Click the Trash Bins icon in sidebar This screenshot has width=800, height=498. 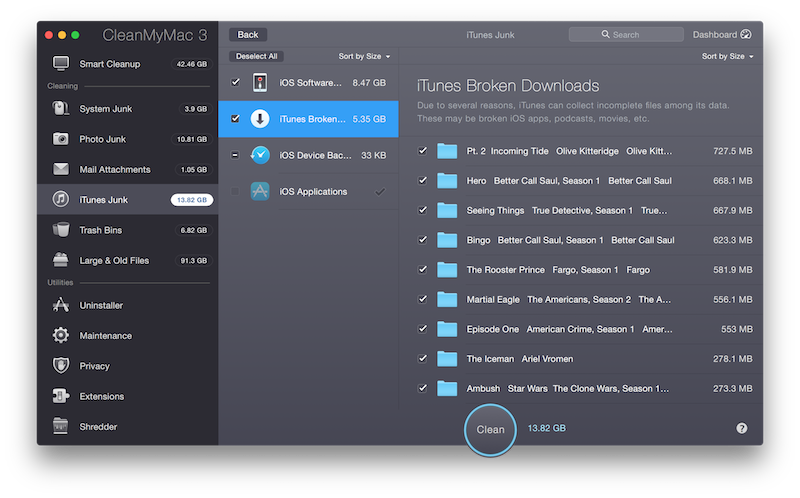point(61,230)
